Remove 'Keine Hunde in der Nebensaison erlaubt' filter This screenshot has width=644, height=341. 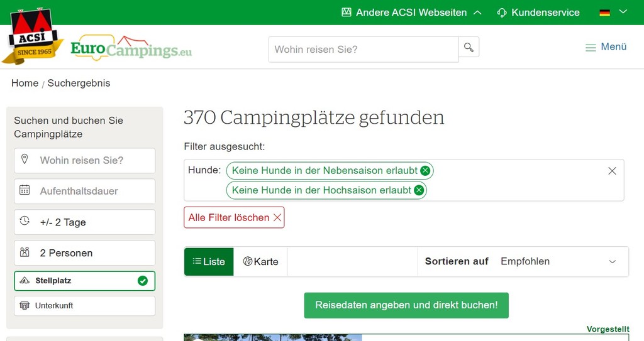pos(425,170)
